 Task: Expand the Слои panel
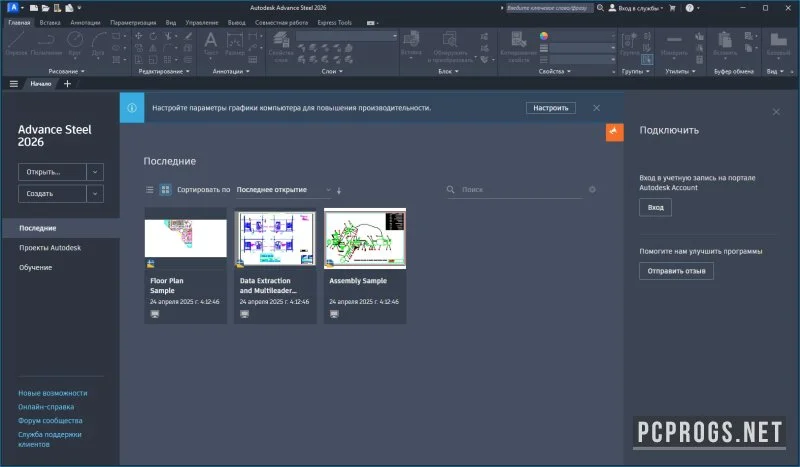332,71
